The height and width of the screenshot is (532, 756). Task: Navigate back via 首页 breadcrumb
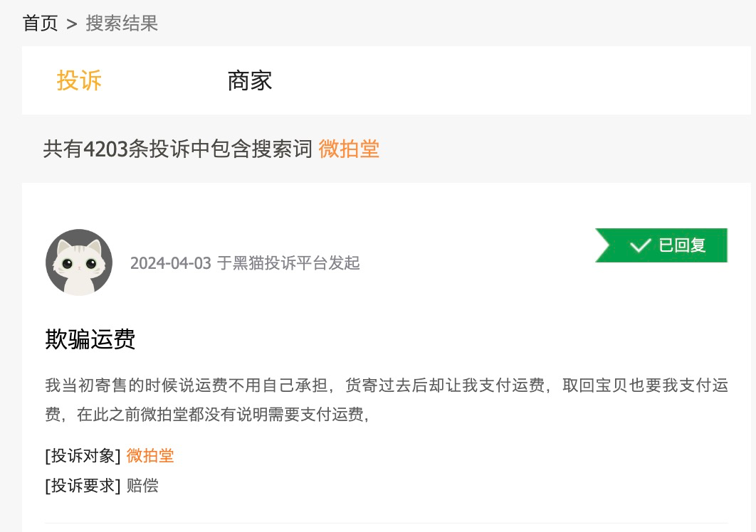tap(40, 23)
